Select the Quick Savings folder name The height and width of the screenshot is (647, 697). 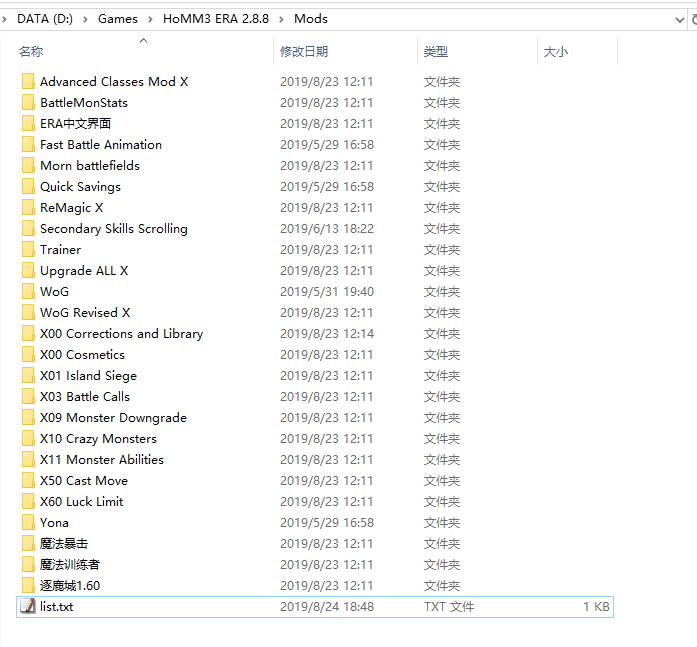[x=80, y=187]
